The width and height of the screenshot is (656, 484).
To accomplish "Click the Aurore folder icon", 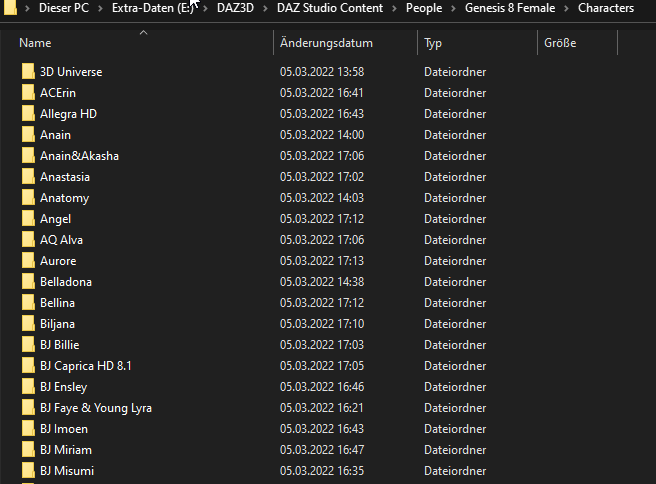I will [28, 261].
